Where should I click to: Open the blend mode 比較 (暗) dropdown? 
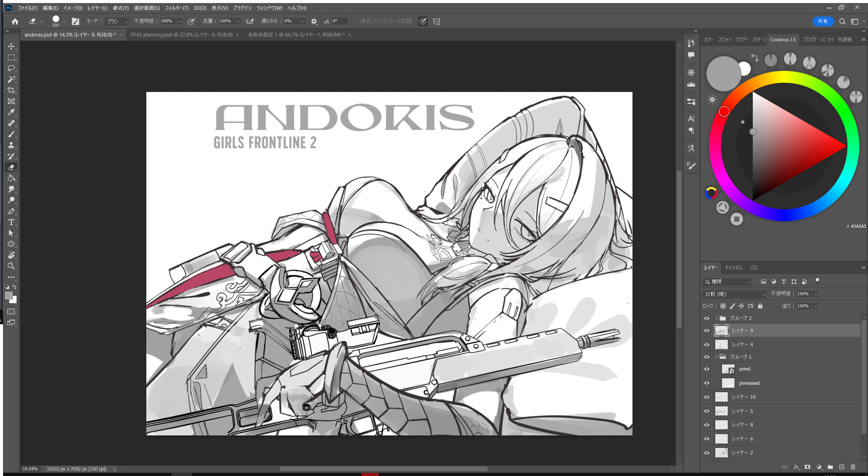pos(735,294)
